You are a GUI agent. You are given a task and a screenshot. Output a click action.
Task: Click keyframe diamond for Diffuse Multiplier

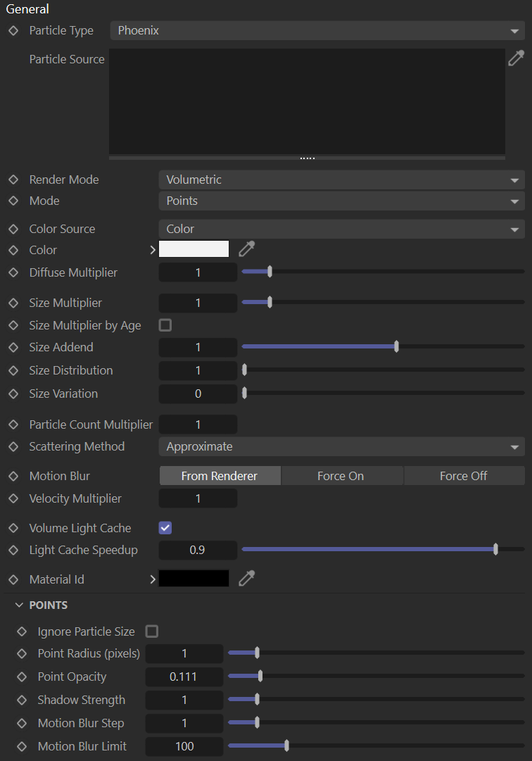tap(13, 272)
